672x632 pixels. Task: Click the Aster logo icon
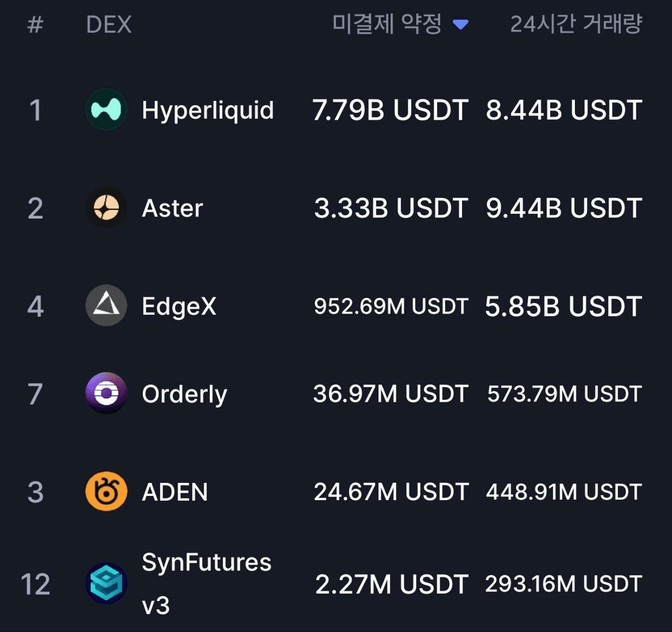(106, 208)
